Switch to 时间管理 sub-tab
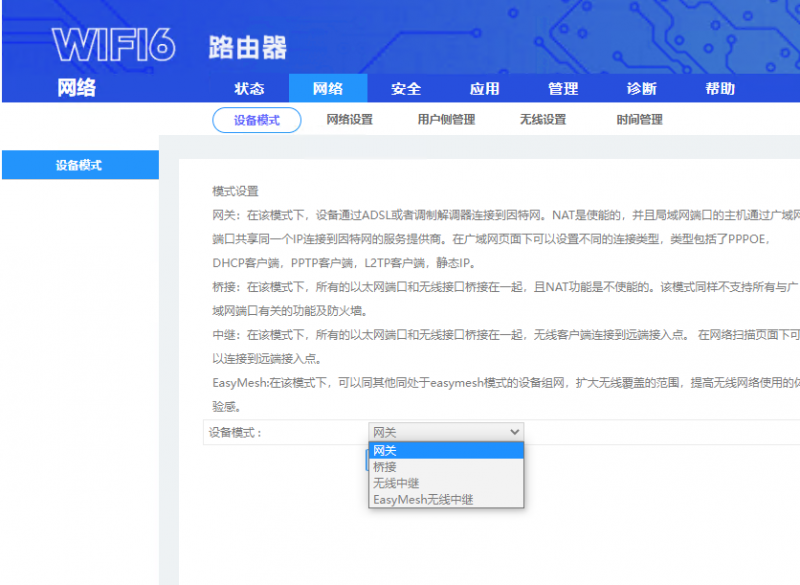The width and height of the screenshot is (800, 585). pyautogui.click(x=639, y=120)
